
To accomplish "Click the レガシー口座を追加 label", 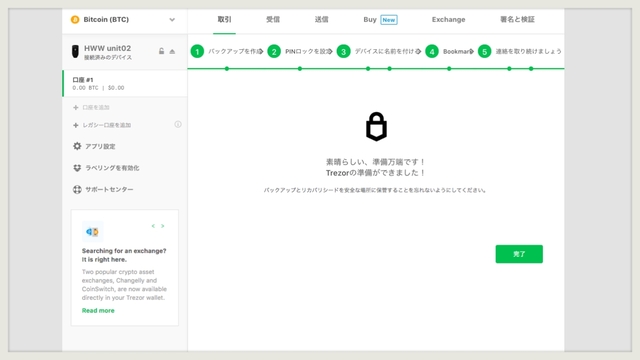I will pyautogui.click(x=107, y=125).
